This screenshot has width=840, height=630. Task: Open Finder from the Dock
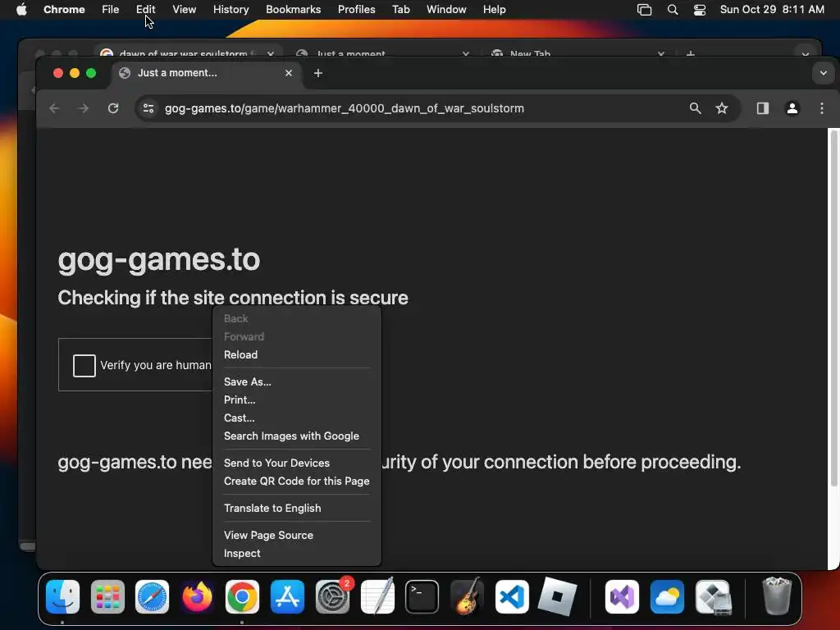pos(62,596)
